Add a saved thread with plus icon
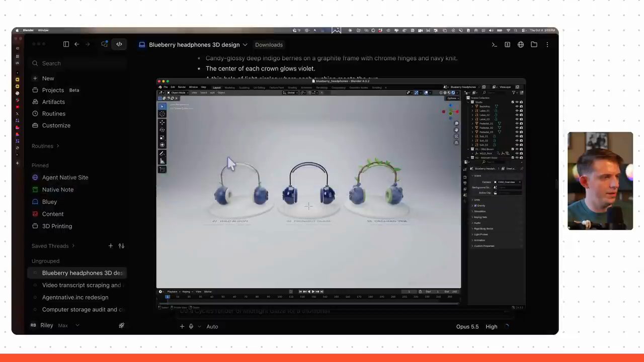Screen dimensions: 644x362 pos(111,246)
